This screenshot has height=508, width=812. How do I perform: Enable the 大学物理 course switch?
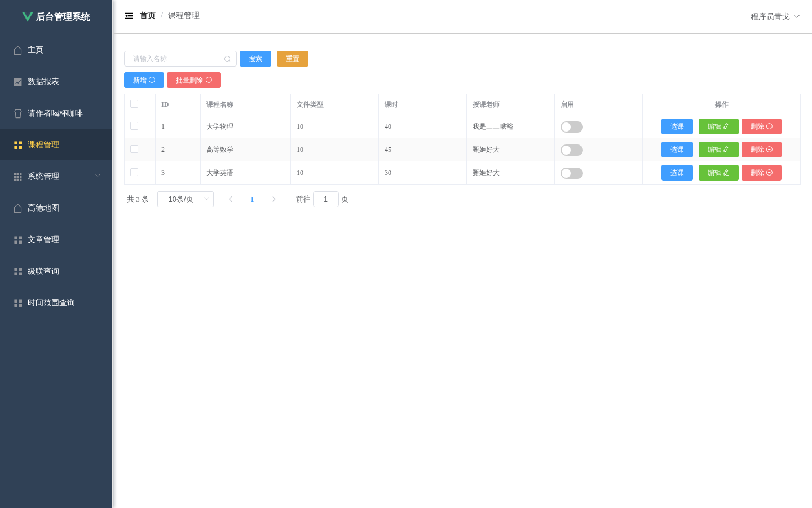(572, 127)
